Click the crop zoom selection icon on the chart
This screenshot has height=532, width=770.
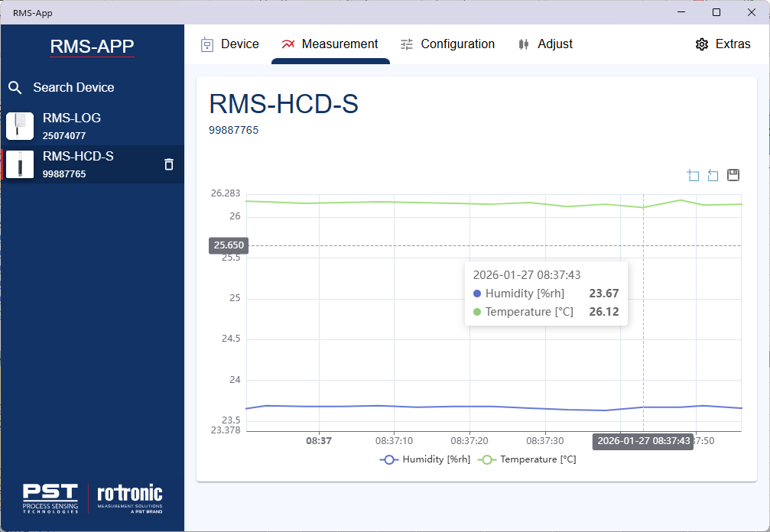[693, 175]
